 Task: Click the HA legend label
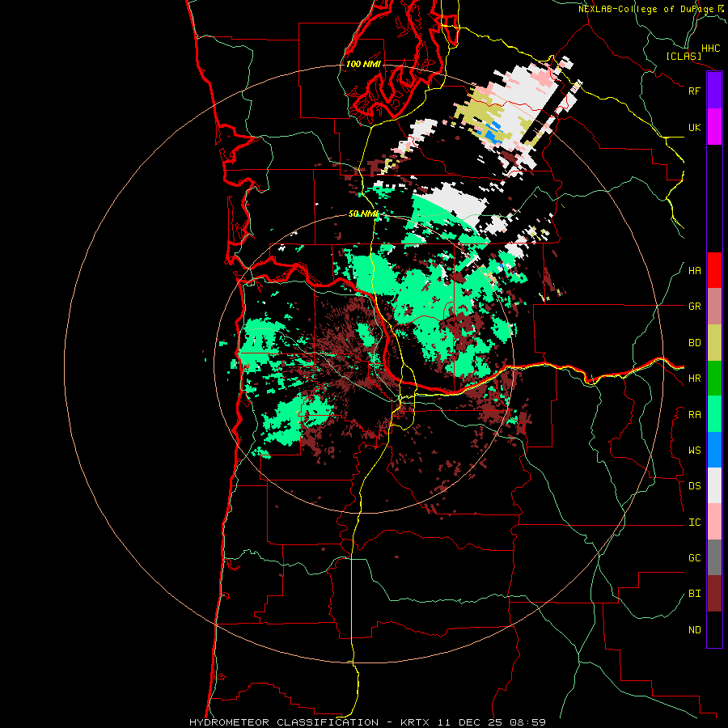point(694,271)
